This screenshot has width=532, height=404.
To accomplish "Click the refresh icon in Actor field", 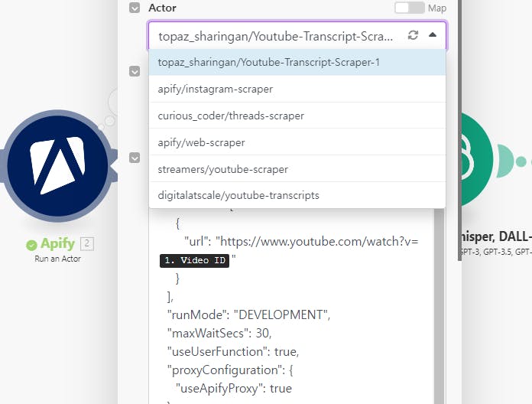I will (x=413, y=35).
